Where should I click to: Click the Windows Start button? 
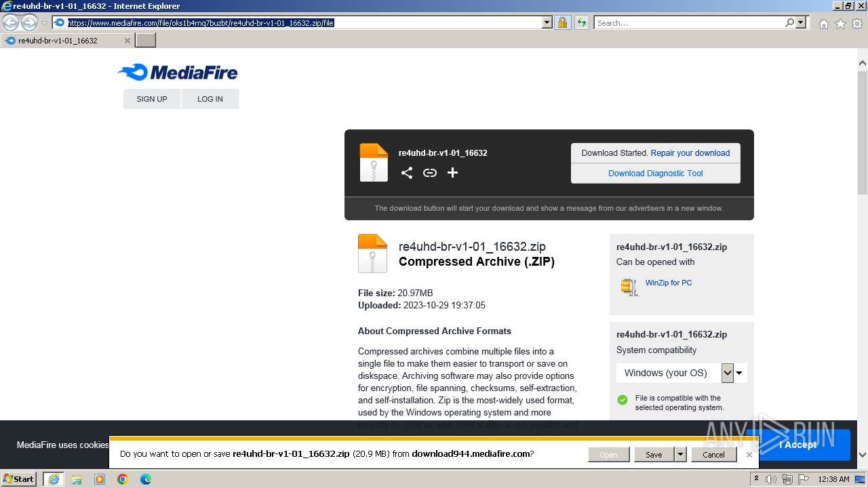point(19,479)
